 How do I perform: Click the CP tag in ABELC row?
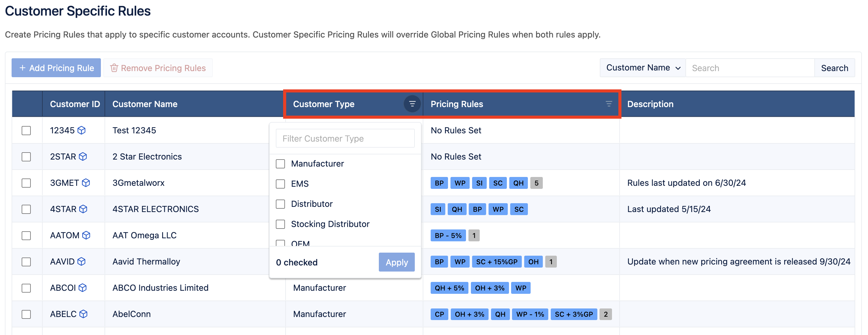coord(439,315)
